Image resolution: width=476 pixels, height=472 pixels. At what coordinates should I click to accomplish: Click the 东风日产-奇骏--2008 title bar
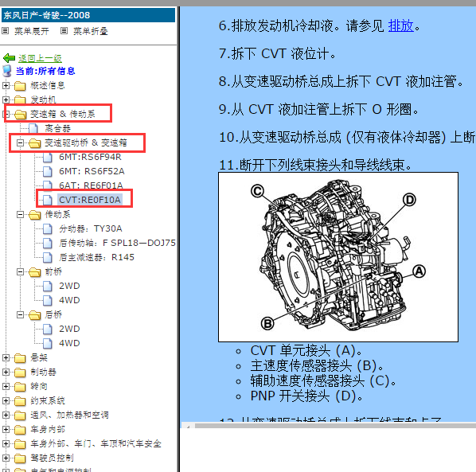[88, 15]
